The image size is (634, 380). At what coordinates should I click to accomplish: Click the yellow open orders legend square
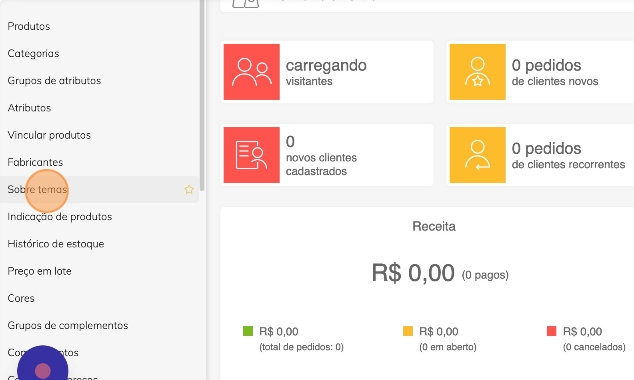pyautogui.click(x=408, y=331)
